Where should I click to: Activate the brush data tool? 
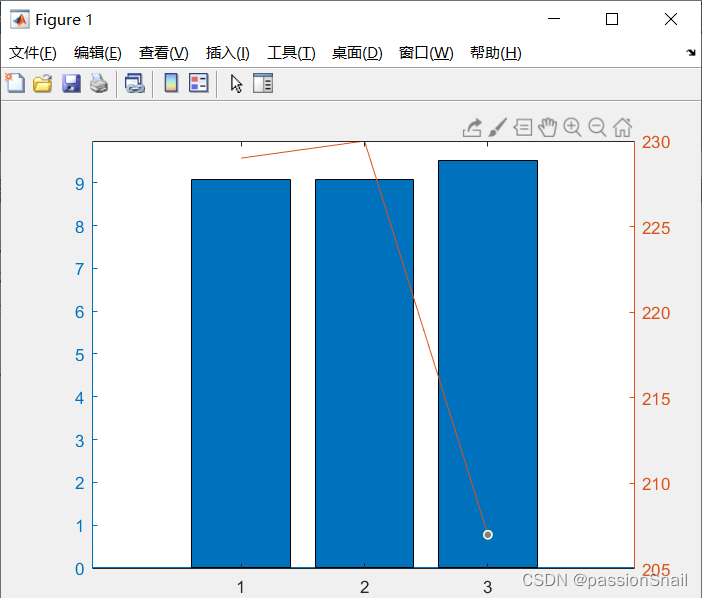click(x=497, y=128)
